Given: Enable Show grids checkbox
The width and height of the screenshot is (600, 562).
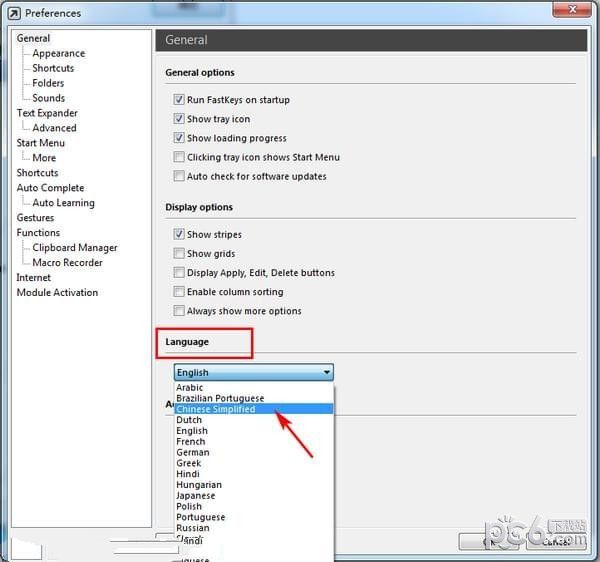Looking at the screenshot, I should 179,253.
